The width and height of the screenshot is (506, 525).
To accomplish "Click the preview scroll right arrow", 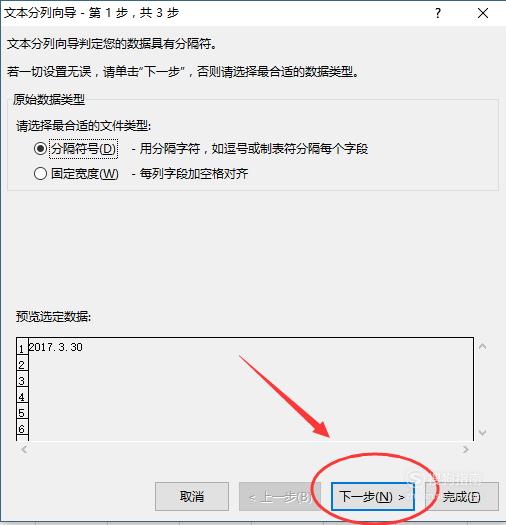I will (465, 450).
